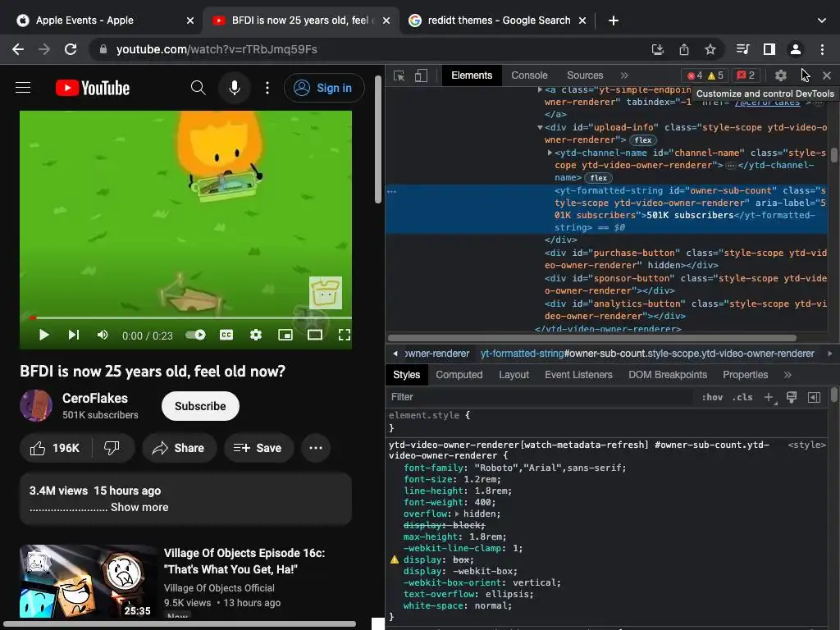Click the YouTube logo
This screenshot has width=840, height=630.
(93, 88)
